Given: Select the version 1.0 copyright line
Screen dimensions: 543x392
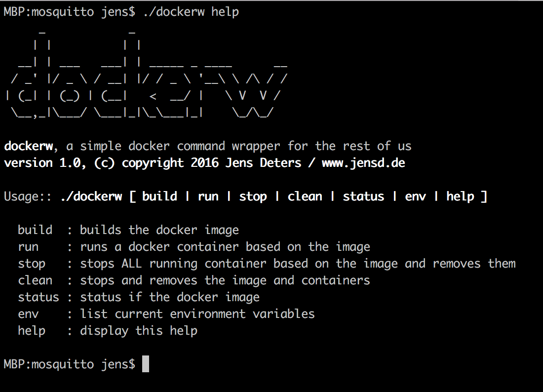Looking at the screenshot, I should tap(204, 163).
